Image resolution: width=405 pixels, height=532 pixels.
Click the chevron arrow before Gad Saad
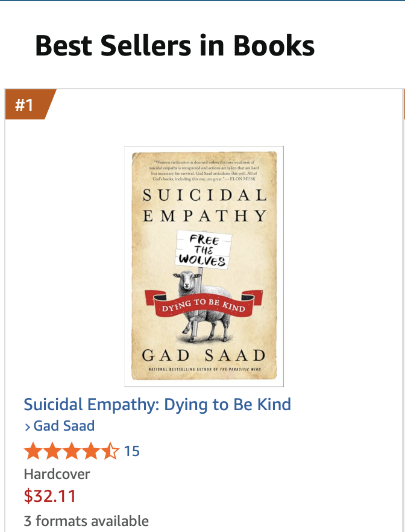pos(28,427)
